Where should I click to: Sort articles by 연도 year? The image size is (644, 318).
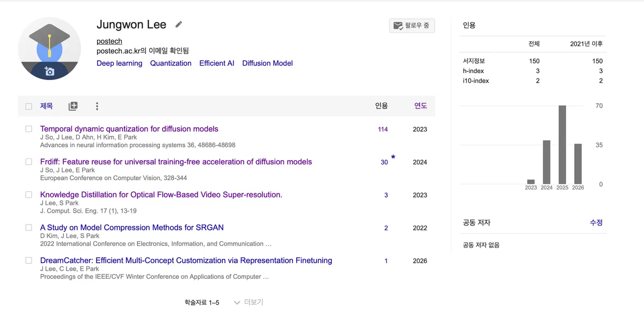click(x=421, y=106)
